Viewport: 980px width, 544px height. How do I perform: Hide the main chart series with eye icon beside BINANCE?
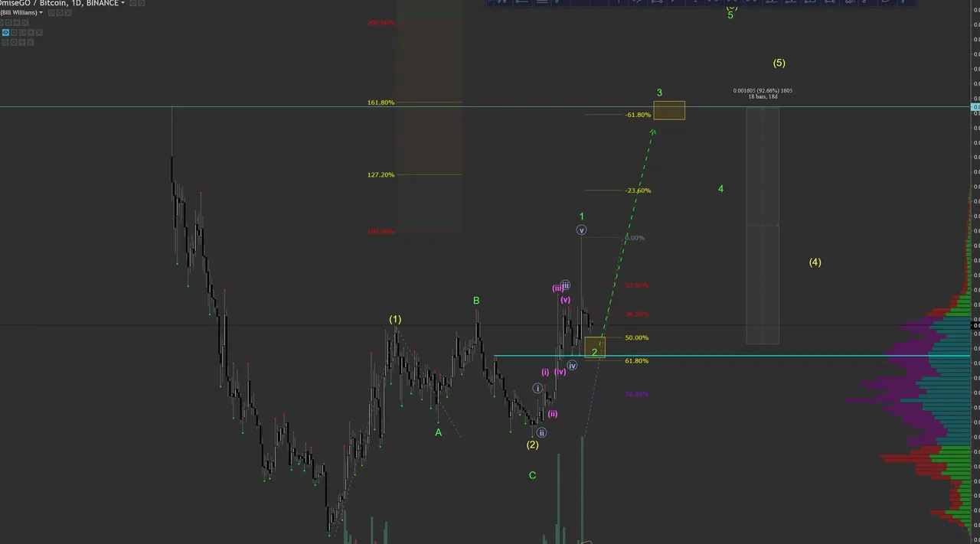pos(133,2)
